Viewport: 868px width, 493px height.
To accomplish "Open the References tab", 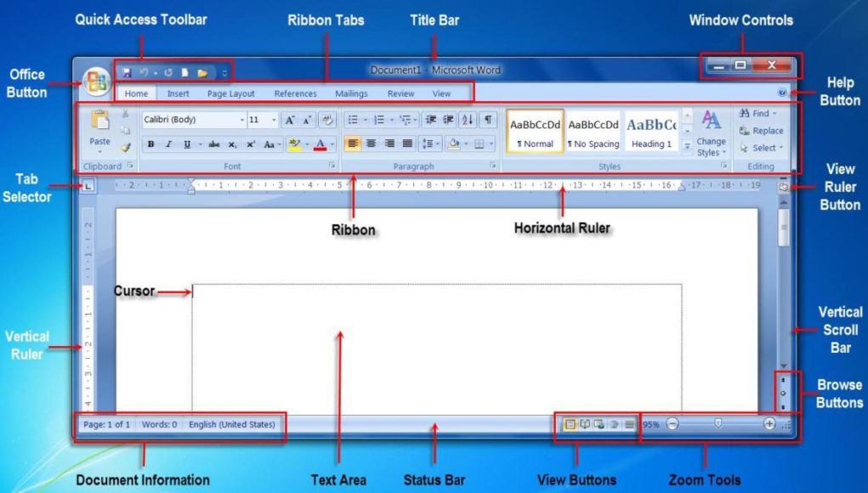I will click(296, 93).
